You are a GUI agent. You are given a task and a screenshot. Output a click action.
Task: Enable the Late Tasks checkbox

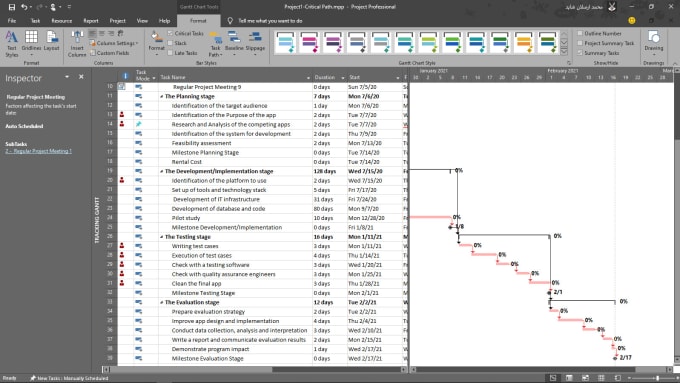point(170,53)
